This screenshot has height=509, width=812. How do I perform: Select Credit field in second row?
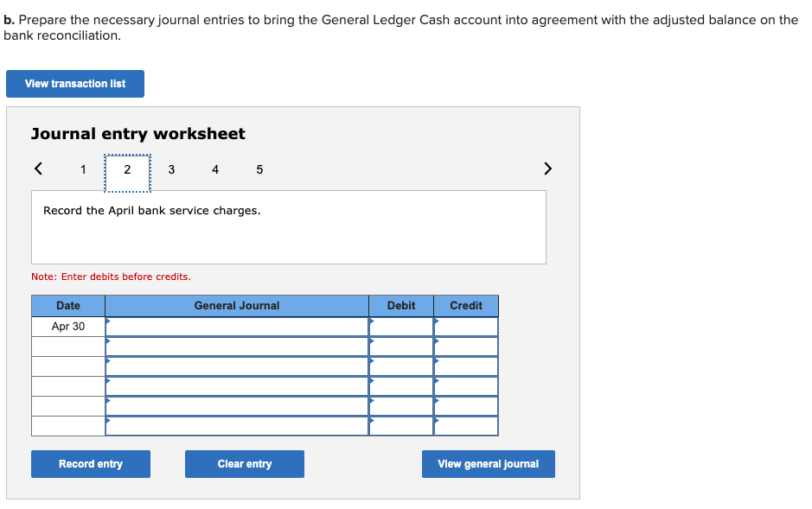(466, 347)
